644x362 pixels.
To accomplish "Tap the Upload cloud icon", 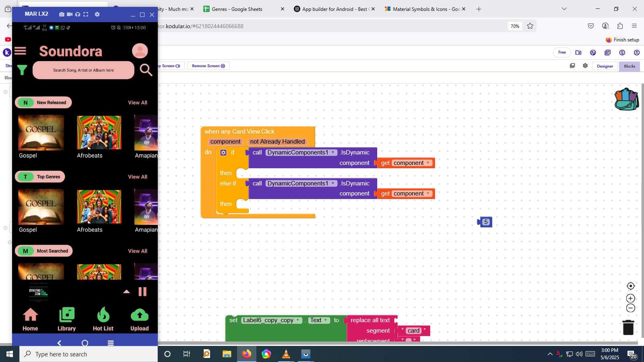I will (x=139, y=315).
